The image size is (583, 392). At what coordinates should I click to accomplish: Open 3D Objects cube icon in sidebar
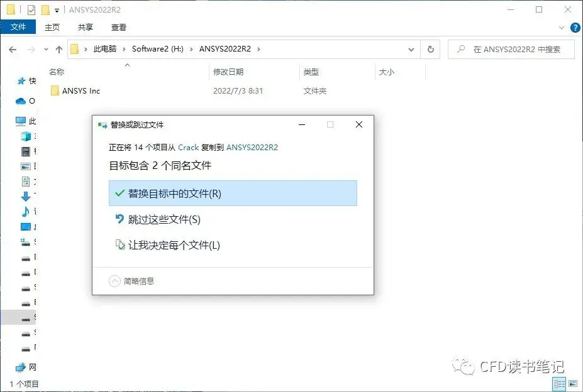click(x=26, y=136)
